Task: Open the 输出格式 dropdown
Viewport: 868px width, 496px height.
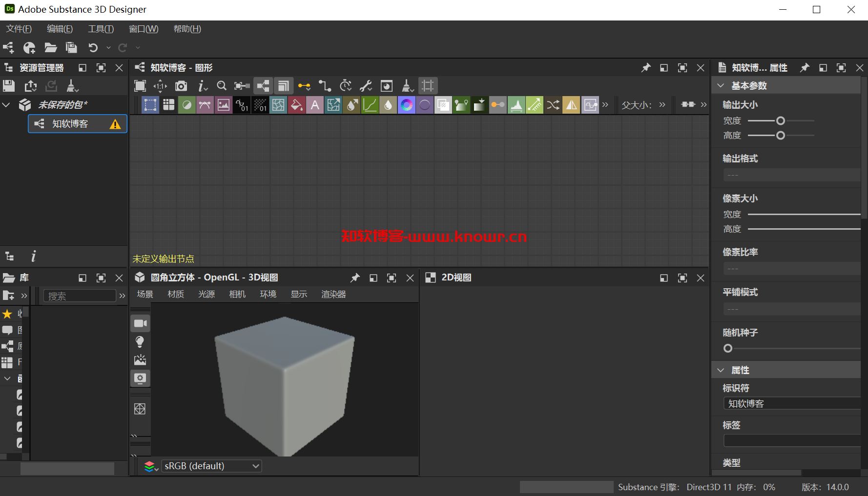Action: coord(791,175)
